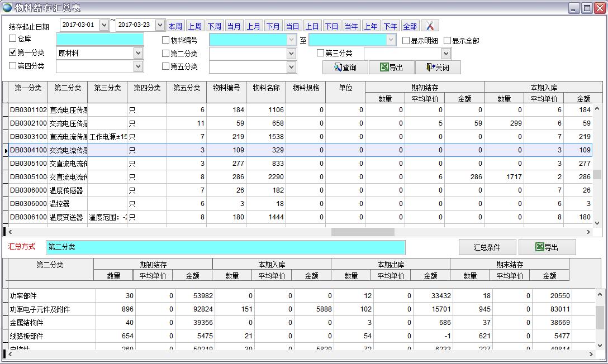608x364 pixels.
Task: Click the lower 导出 Excel button in summary area
Action: 547,247
